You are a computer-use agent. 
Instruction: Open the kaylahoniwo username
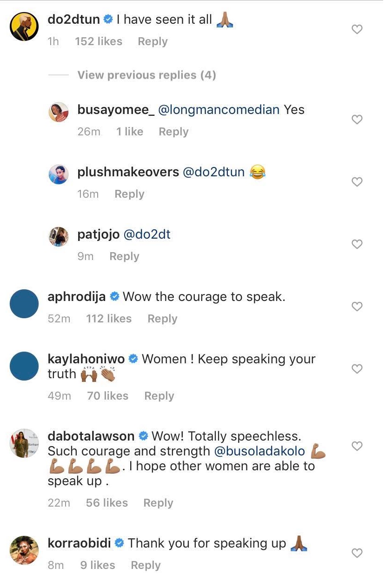click(x=86, y=359)
